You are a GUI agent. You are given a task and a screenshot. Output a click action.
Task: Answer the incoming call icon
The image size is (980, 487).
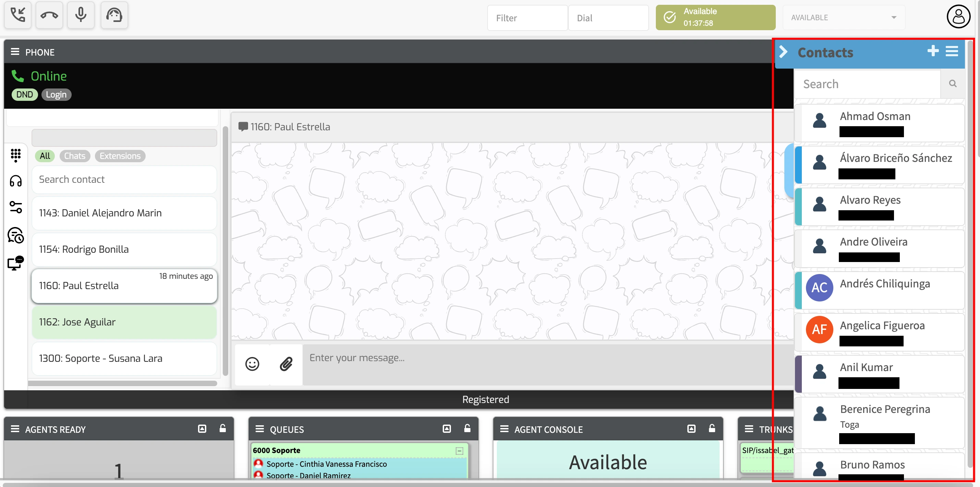17,15
